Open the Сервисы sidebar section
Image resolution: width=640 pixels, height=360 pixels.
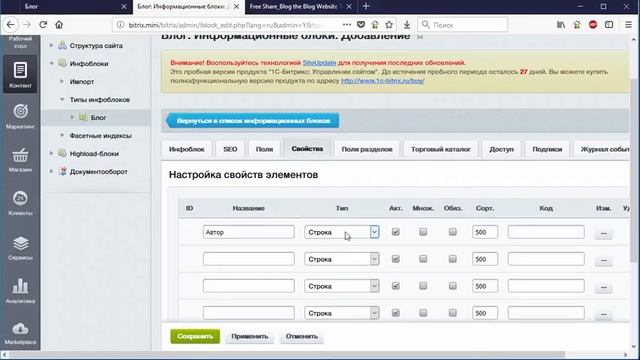(20, 247)
